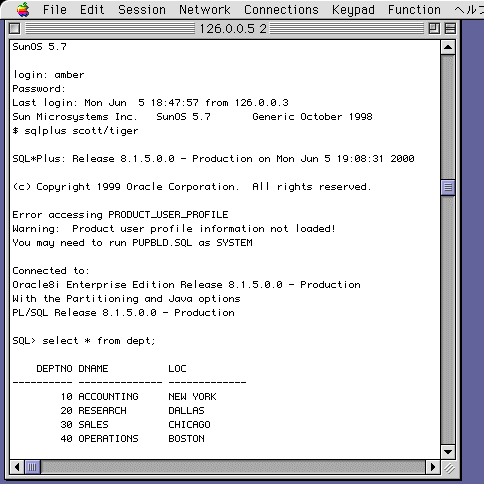
Task: Click the vertical scrollbar up arrow
Action: tap(448, 47)
